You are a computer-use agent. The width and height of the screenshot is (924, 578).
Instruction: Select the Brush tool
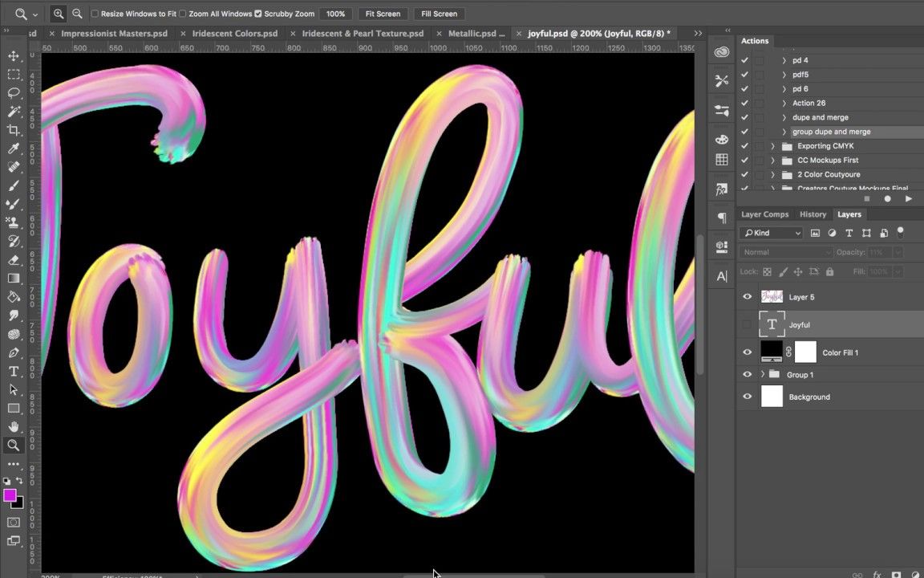[x=14, y=185]
